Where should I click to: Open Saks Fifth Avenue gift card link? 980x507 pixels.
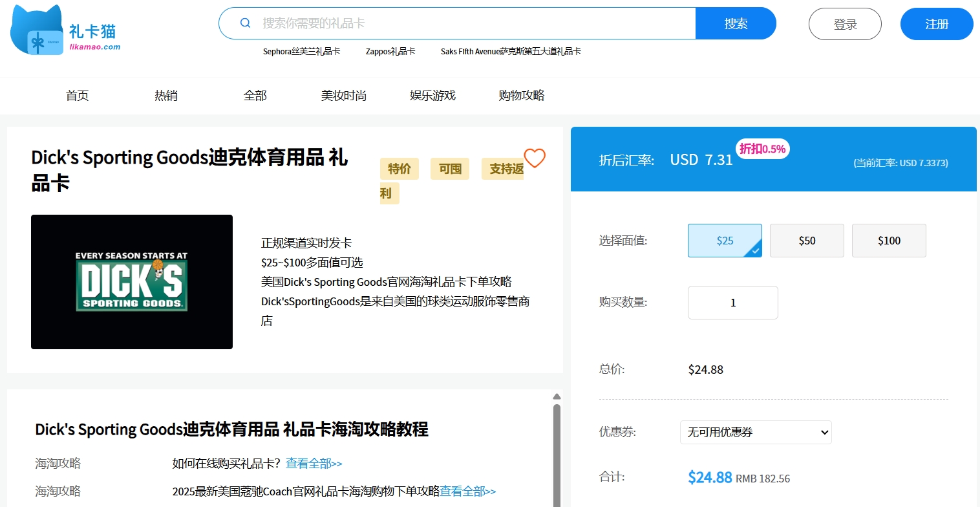(x=511, y=51)
